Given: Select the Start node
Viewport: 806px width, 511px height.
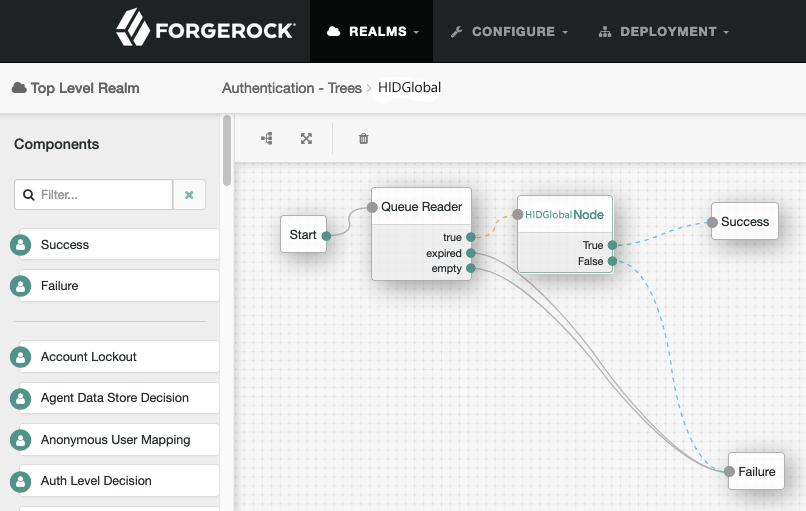Looking at the screenshot, I should point(303,234).
